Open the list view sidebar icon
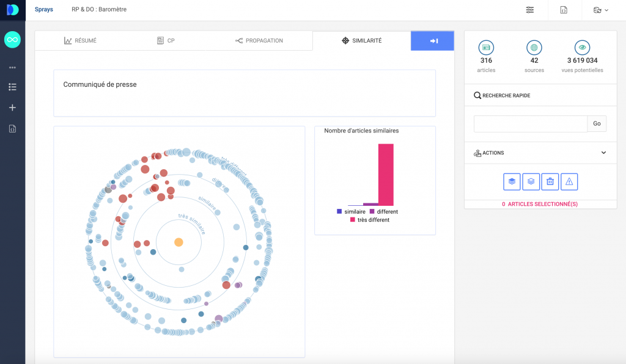 [x=12, y=87]
